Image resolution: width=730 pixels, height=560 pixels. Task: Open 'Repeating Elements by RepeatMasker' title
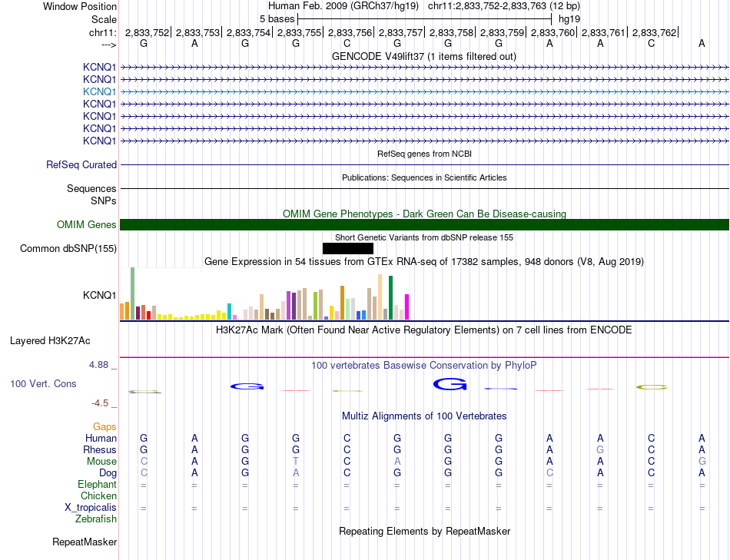425,531
